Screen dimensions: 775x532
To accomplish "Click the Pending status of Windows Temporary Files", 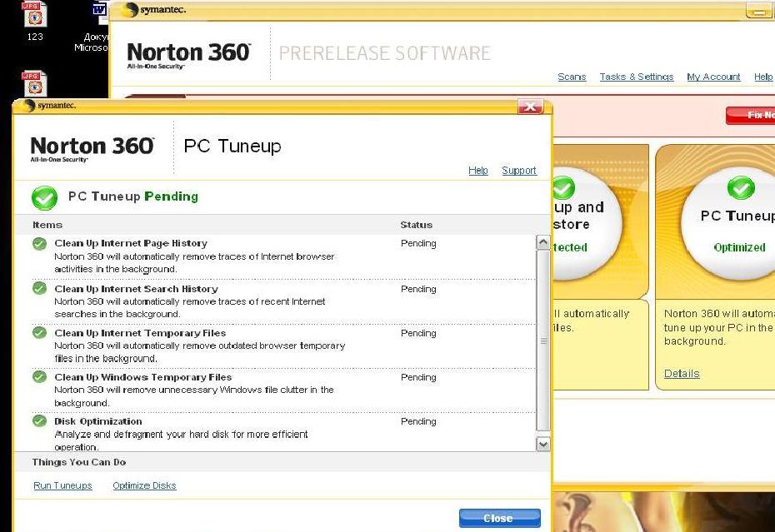I will point(418,377).
